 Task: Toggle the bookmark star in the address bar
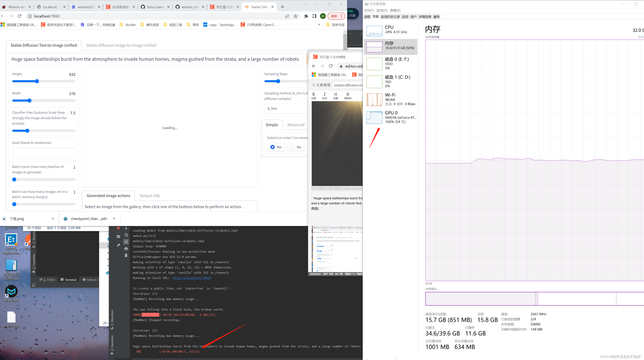[x=295, y=16]
